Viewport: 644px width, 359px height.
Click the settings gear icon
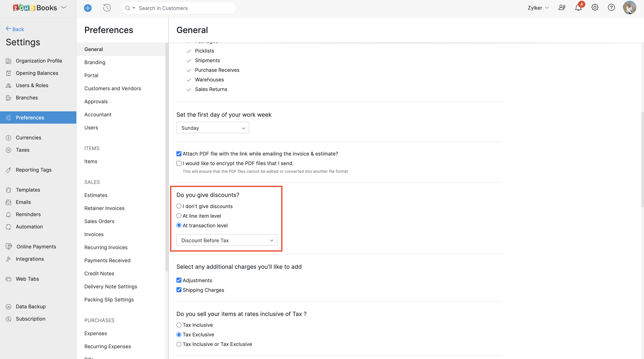click(595, 8)
